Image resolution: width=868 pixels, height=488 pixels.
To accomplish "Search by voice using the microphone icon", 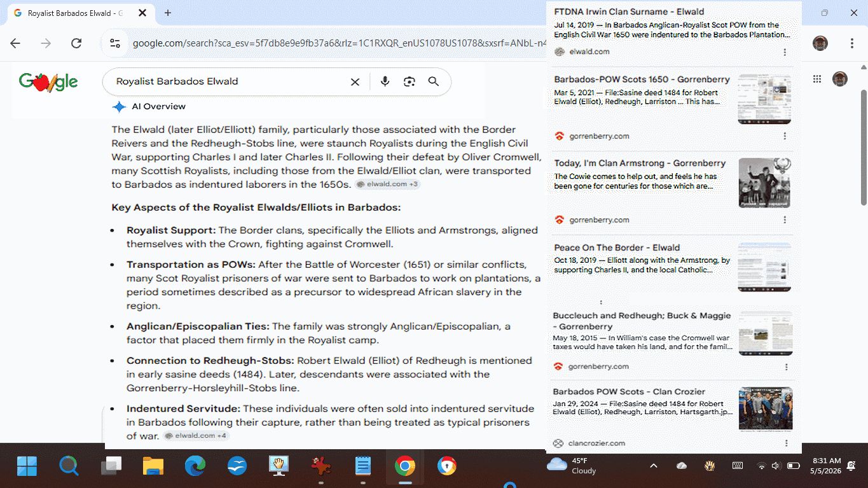I will pyautogui.click(x=385, y=81).
